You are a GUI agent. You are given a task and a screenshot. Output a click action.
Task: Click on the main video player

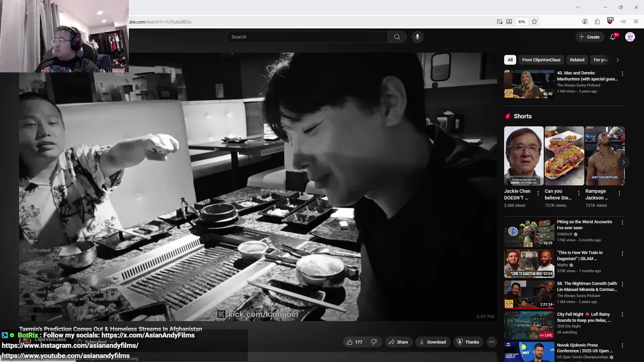[x=258, y=186]
